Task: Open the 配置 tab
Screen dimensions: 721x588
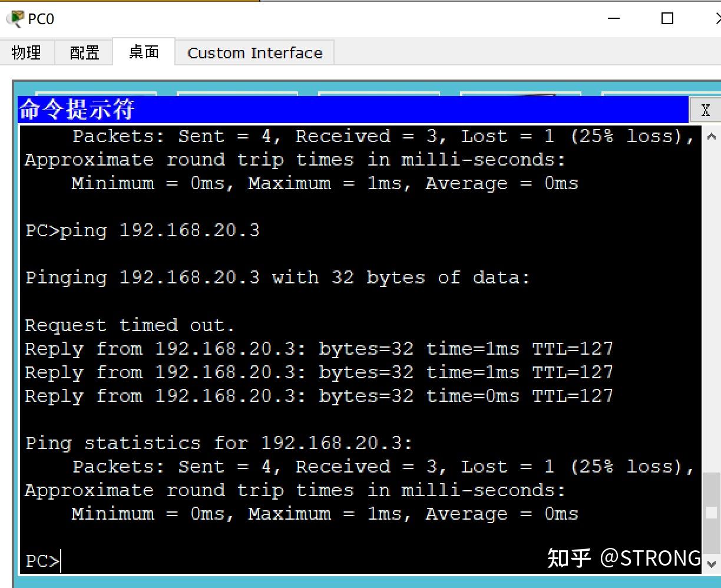Action: (x=84, y=52)
